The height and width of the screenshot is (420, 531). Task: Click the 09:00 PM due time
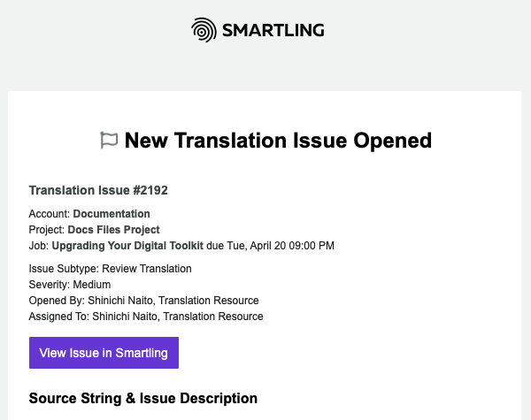[x=312, y=246]
